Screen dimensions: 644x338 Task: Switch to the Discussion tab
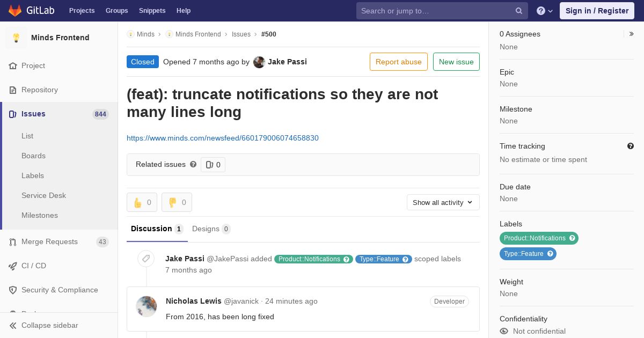157,229
